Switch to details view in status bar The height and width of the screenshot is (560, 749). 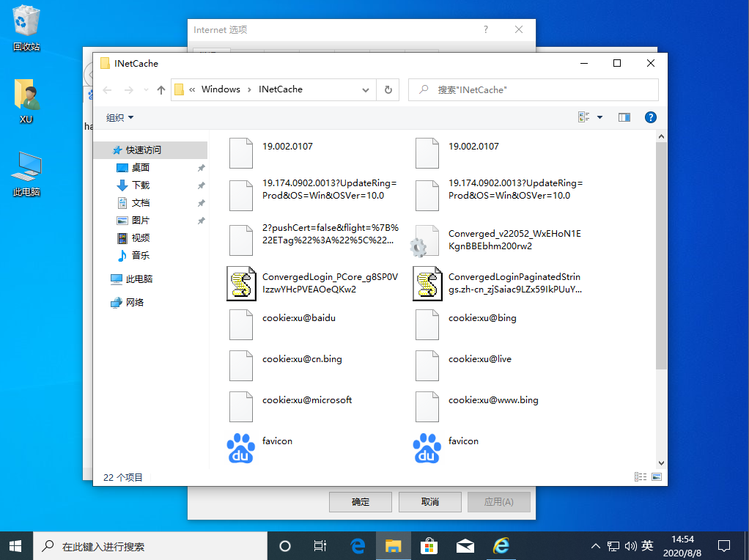(x=641, y=477)
